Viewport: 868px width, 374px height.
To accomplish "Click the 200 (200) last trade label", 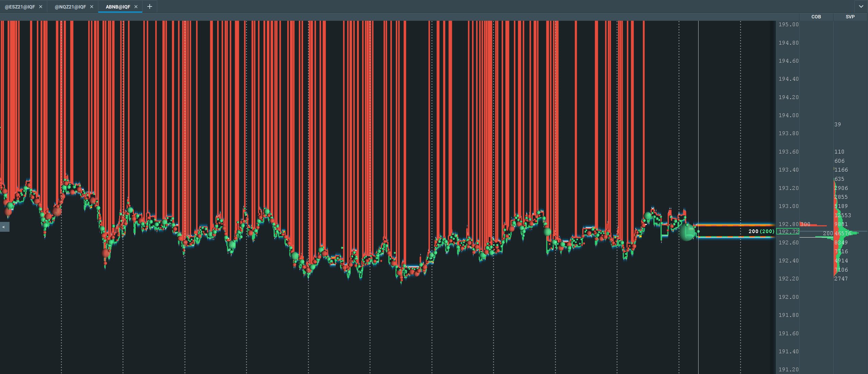I will coord(761,231).
